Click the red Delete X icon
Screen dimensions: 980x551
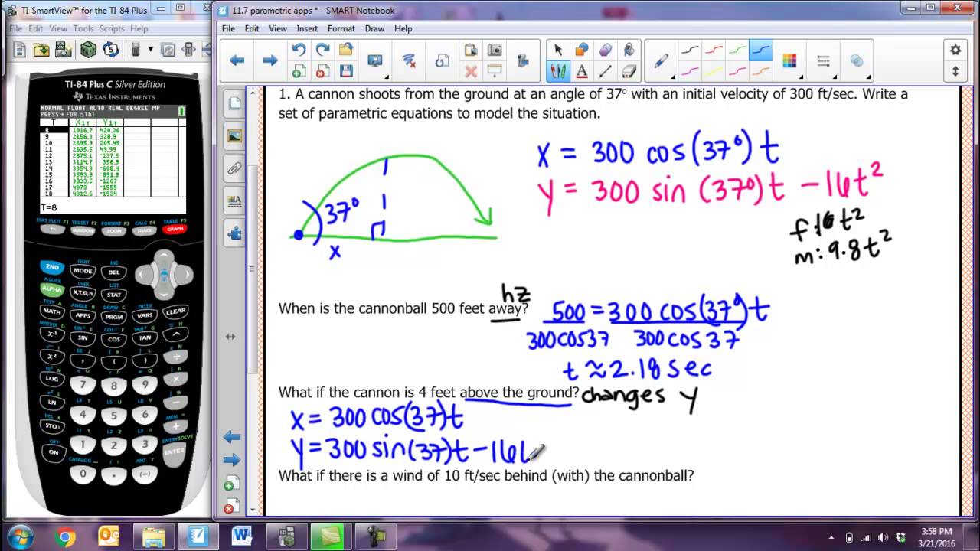471,71
